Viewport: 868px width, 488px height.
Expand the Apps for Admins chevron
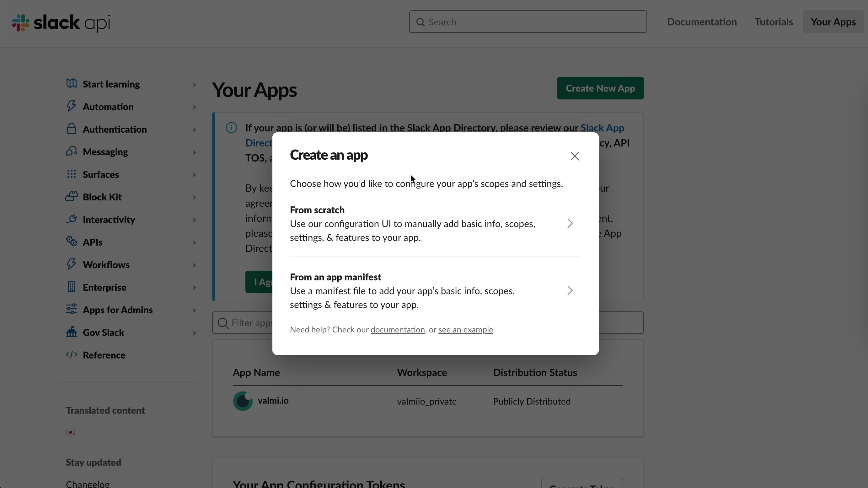point(195,310)
